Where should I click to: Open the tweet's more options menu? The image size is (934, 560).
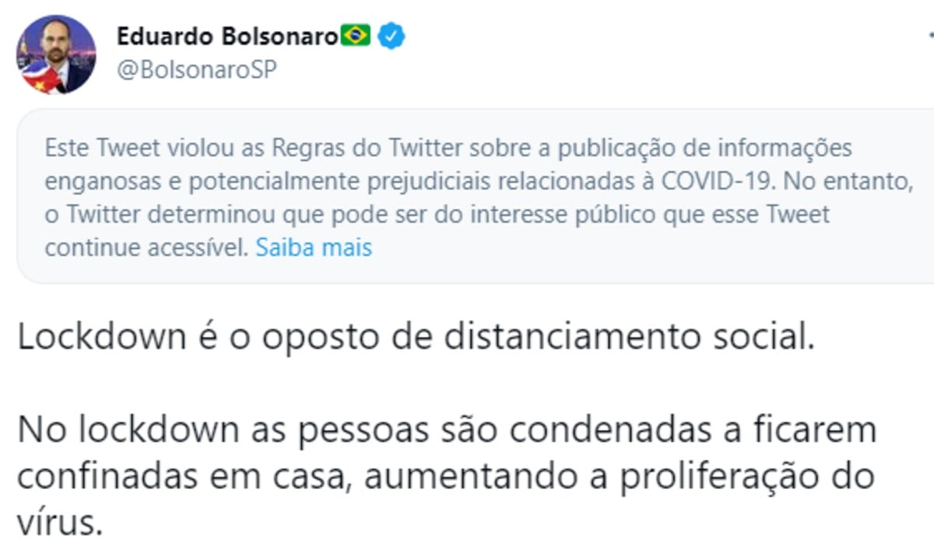coord(929,36)
